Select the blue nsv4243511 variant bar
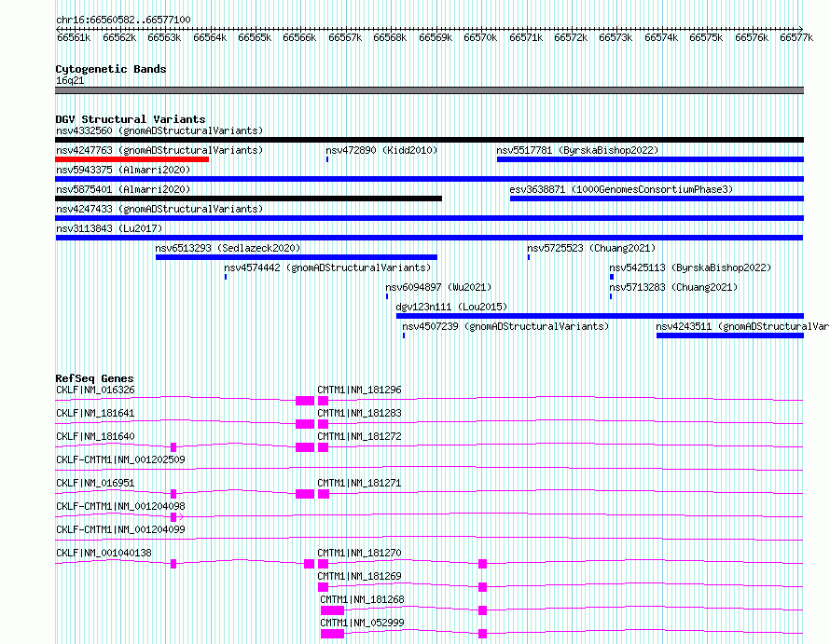The width and height of the screenshot is (830, 644). (x=730, y=336)
